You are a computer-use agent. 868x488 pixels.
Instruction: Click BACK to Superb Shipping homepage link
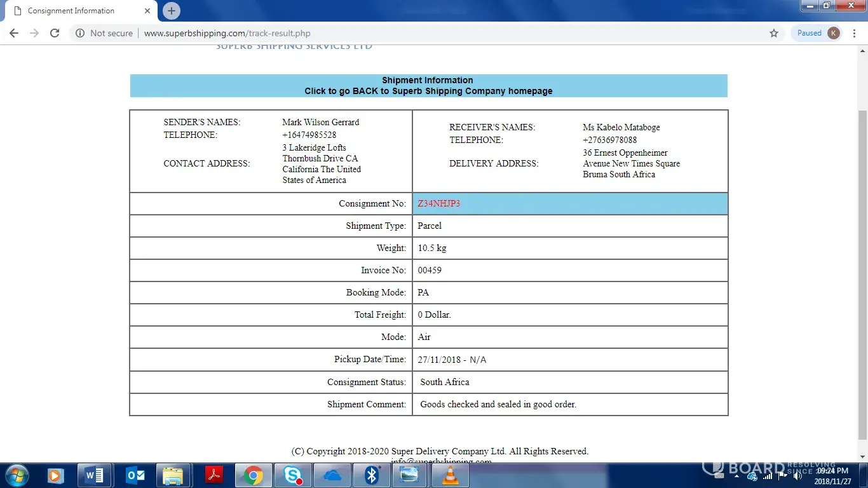[x=428, y=91]
